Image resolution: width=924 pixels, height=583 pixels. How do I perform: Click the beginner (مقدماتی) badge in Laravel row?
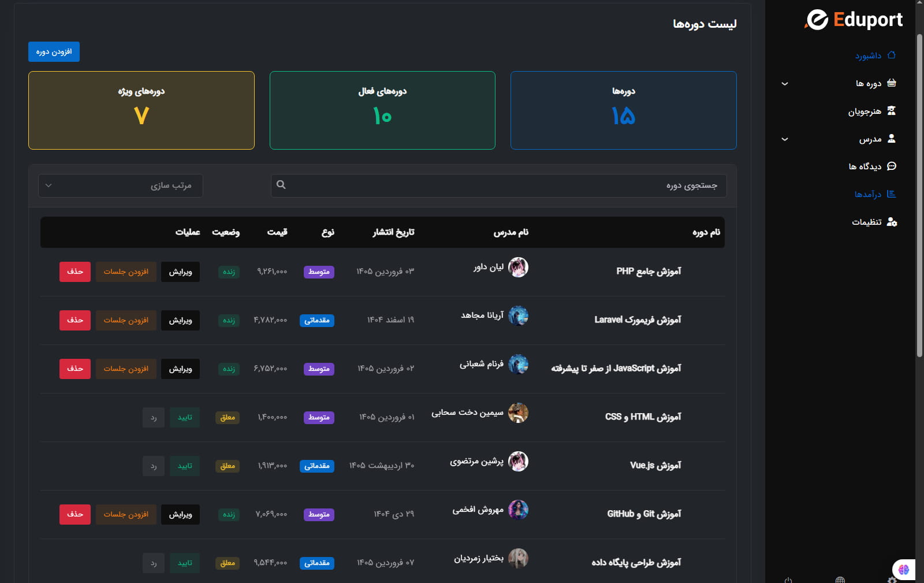317,320
